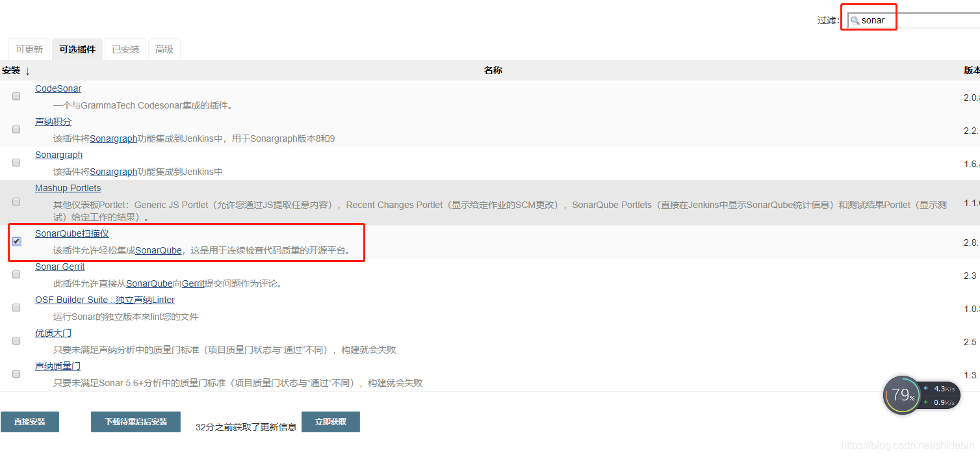
Task: Open the OSF Builder Suite Linter link
Action: [x=105, y=300]
